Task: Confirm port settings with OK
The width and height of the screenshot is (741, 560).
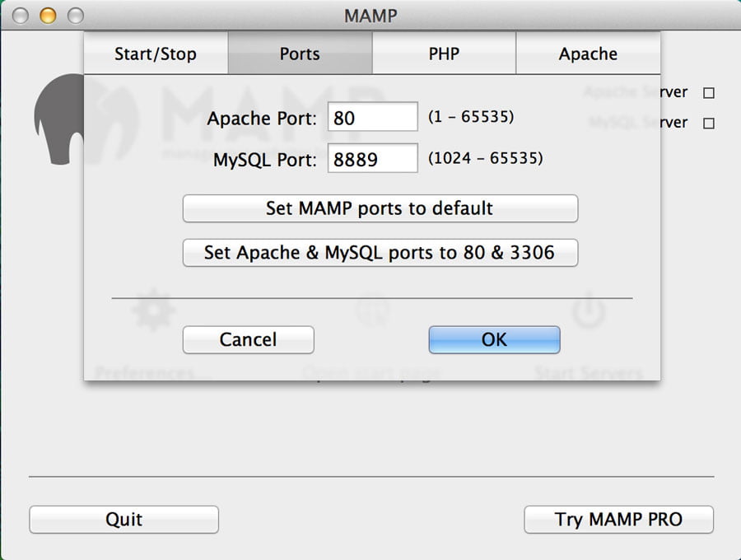Action: click(x=494, y=339)
